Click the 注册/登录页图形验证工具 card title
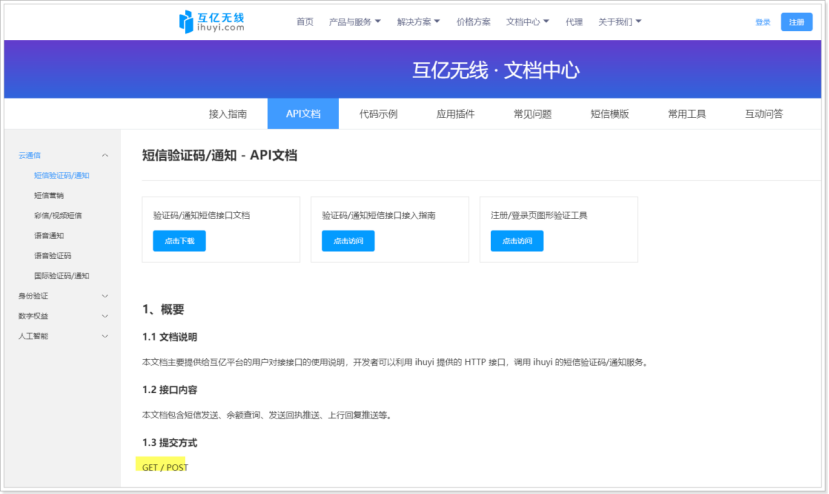 [x=539, y=215]
